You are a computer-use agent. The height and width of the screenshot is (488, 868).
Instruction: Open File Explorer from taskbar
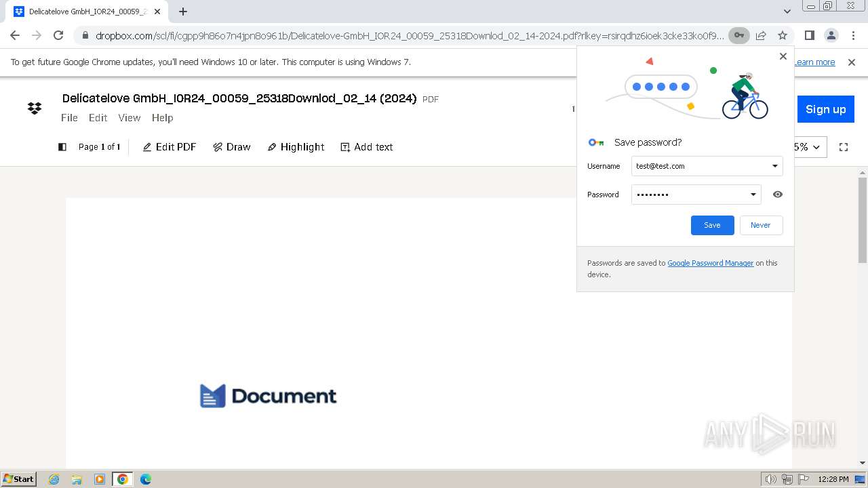click(77, 479)
